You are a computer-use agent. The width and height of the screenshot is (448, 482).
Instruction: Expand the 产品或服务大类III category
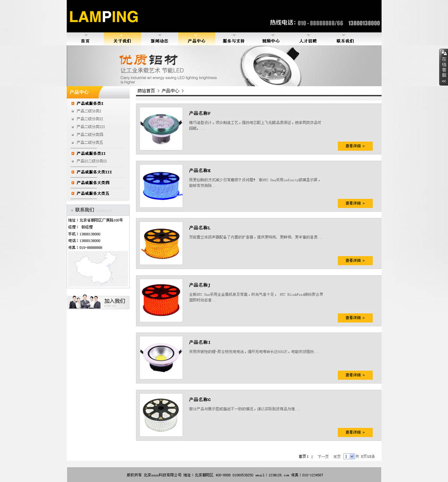tap(94, 172)
